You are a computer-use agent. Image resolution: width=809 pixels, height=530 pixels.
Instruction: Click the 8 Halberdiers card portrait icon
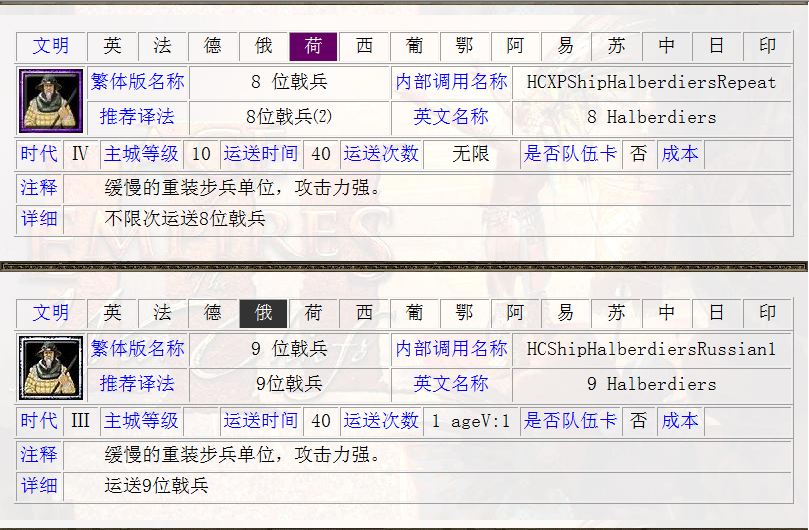pos(51,101)
